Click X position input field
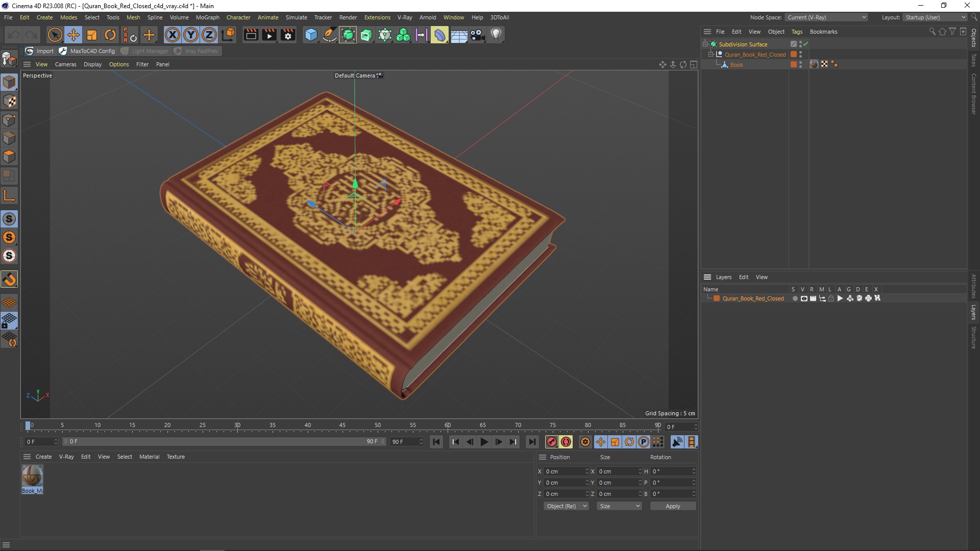 (566, 471)
